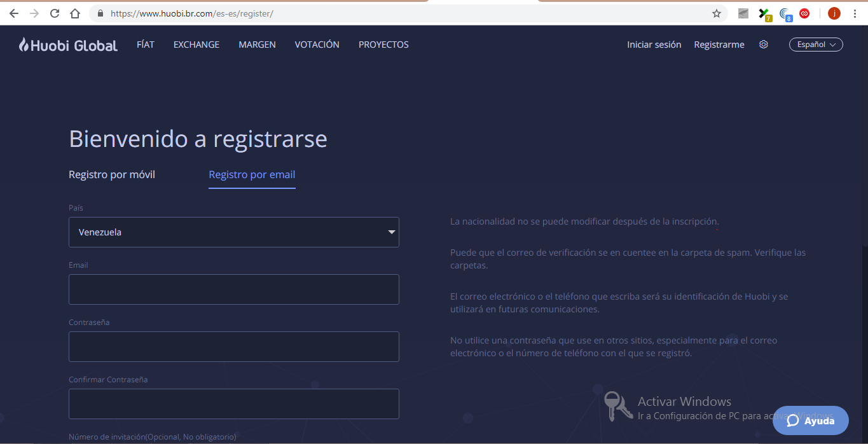Open the Chrome profile avatar "j"
868x444 pixels.
(x=834, y=13)
